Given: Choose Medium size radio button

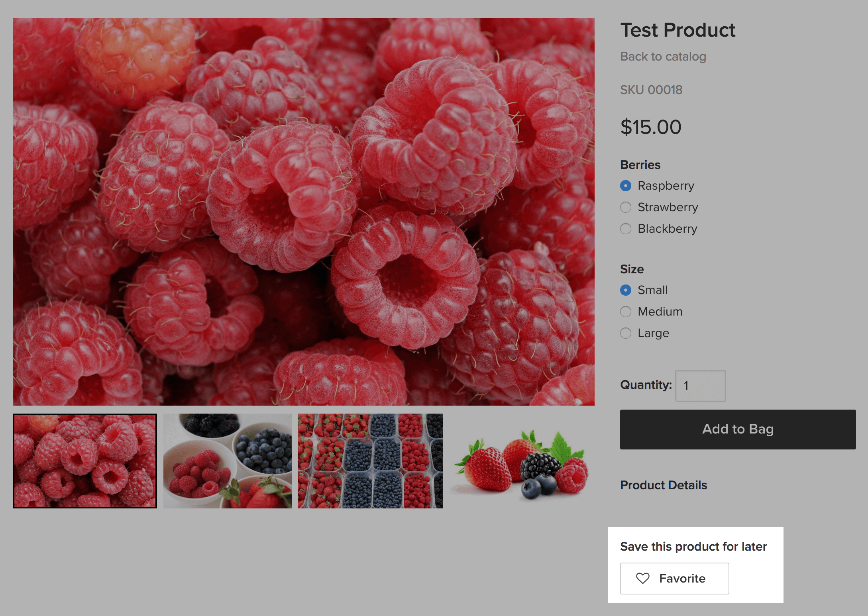Looking at the screenshot, I should [x=626, y=312].
